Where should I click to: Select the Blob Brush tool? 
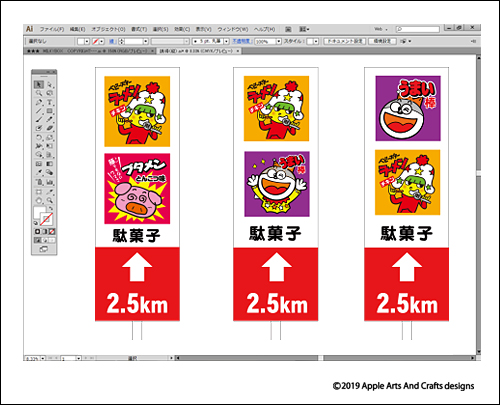click(x=39, y=128)
